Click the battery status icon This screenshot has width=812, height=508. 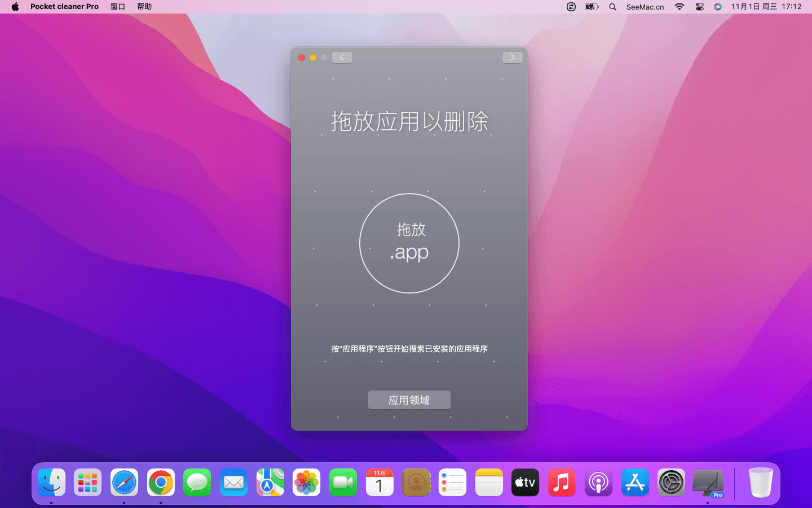pyautogui.click(x=591, y=7)
